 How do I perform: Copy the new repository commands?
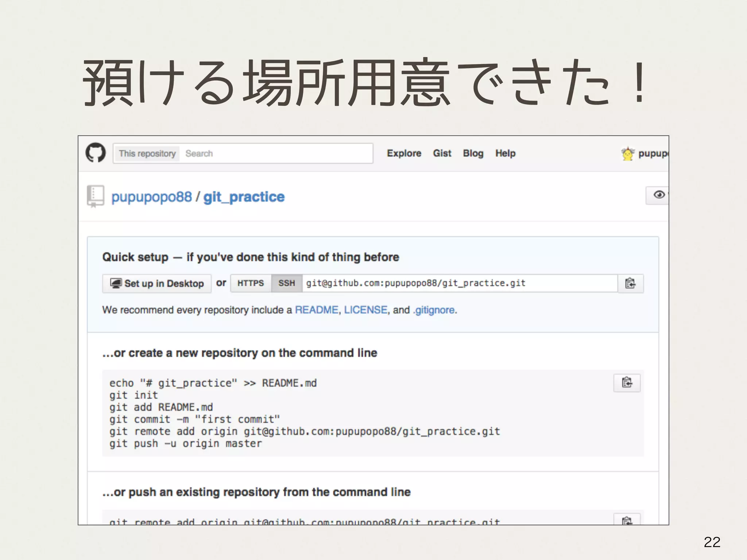click(627, 382)
